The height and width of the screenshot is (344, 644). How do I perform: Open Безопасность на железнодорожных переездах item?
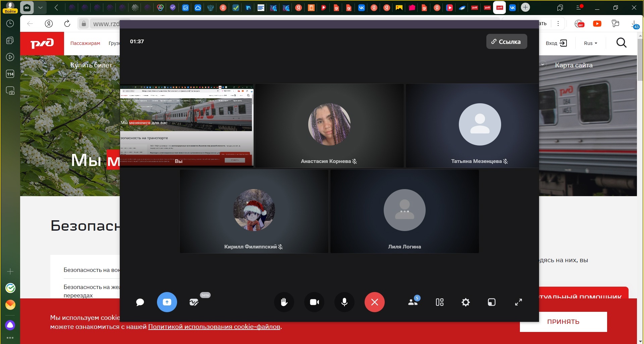[92, 291]
